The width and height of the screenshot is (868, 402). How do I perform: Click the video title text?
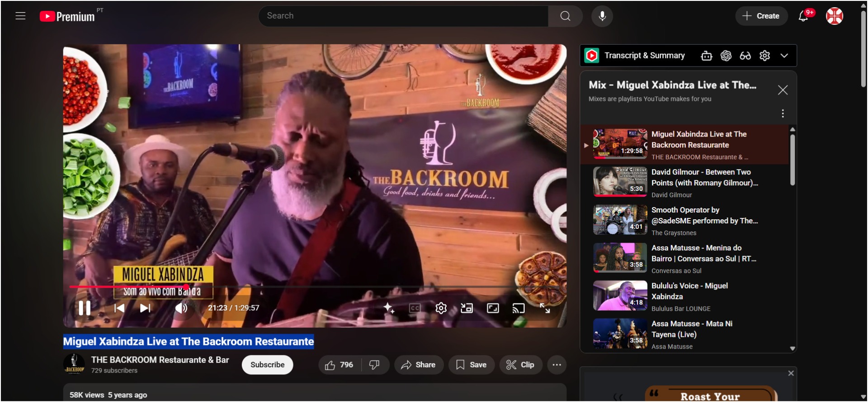pos(189,341)
